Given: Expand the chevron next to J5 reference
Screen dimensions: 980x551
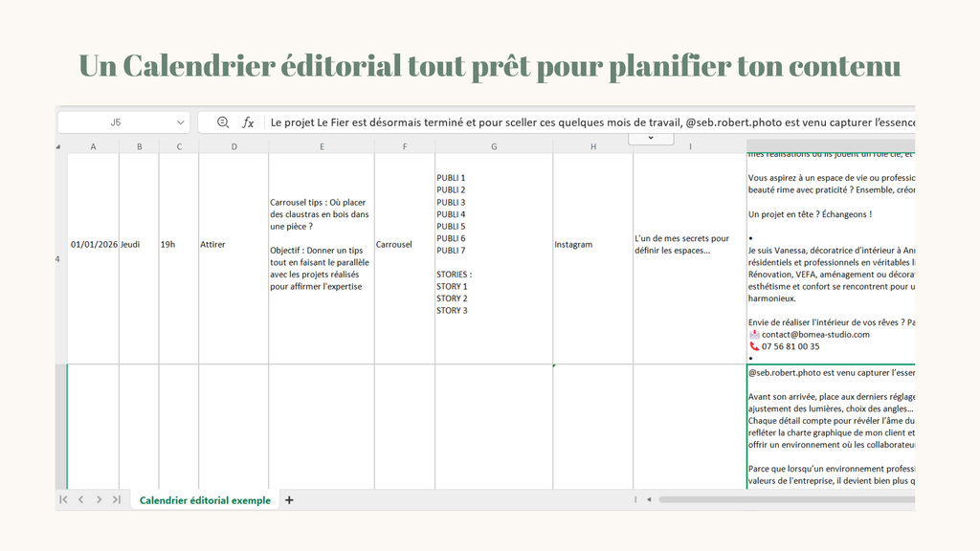Looking at the screenshot, I should click(182, 121).
